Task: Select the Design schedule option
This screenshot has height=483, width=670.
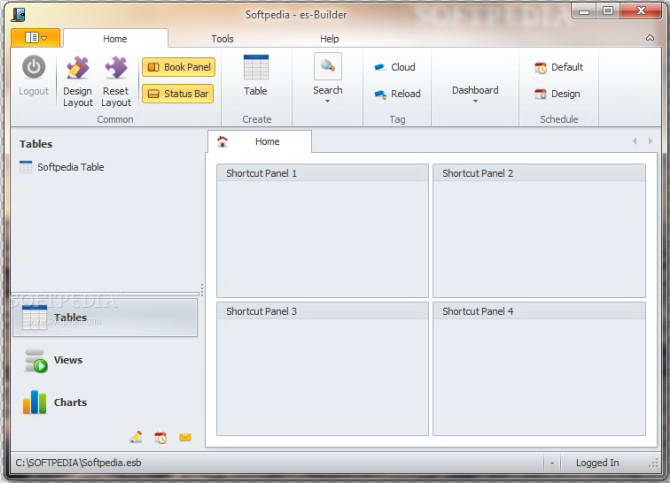Action: [557, 94]
